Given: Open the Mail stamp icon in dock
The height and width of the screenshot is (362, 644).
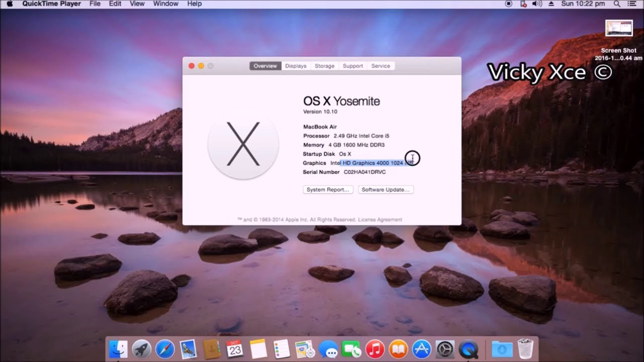Looking at the screenshot, I should [188, 349].
